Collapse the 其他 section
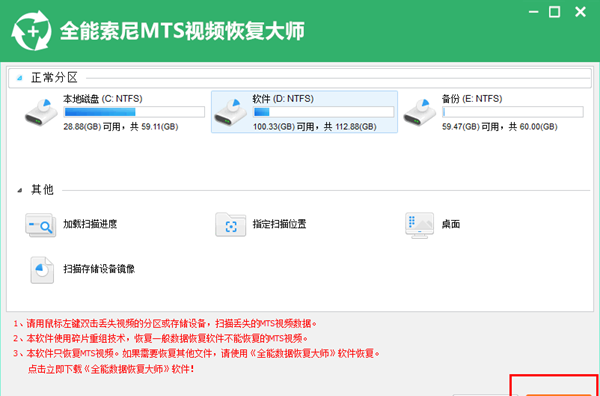 coord(20,191)
